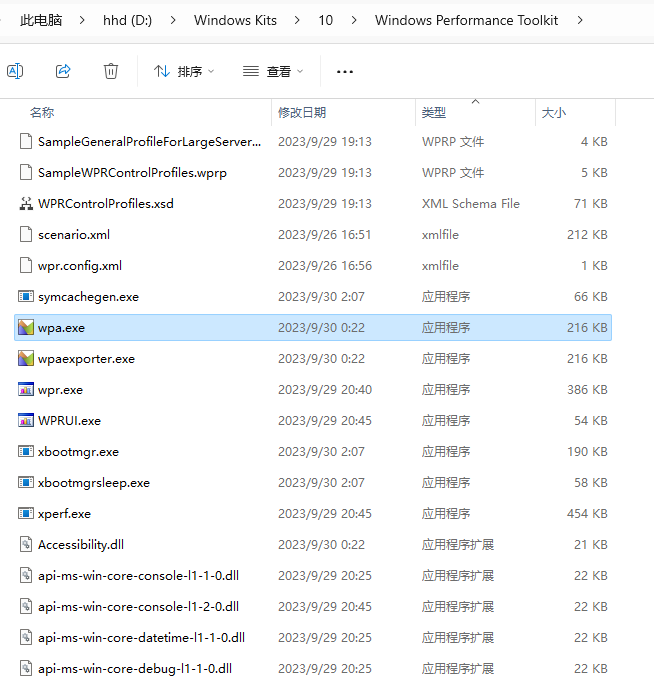Image resolution: width=654 pixels, height=688 pixels.
Task: Select file name WPRUI.exe
Action: tap(69, 421)
